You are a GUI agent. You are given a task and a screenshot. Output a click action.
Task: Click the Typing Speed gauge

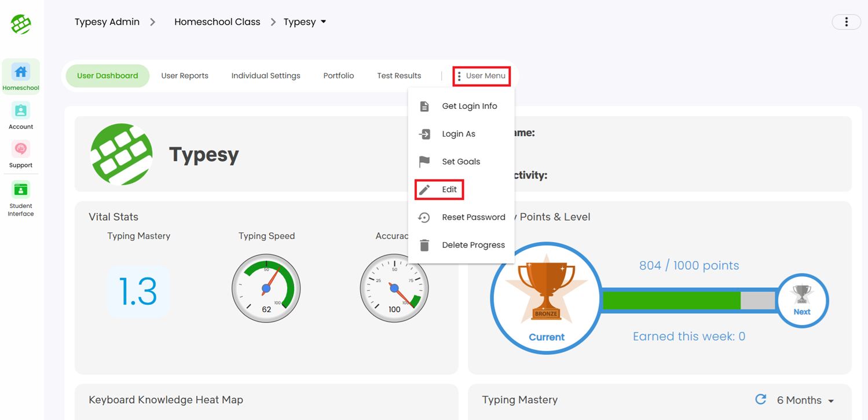pyautogui.click(x=266, y=288)
